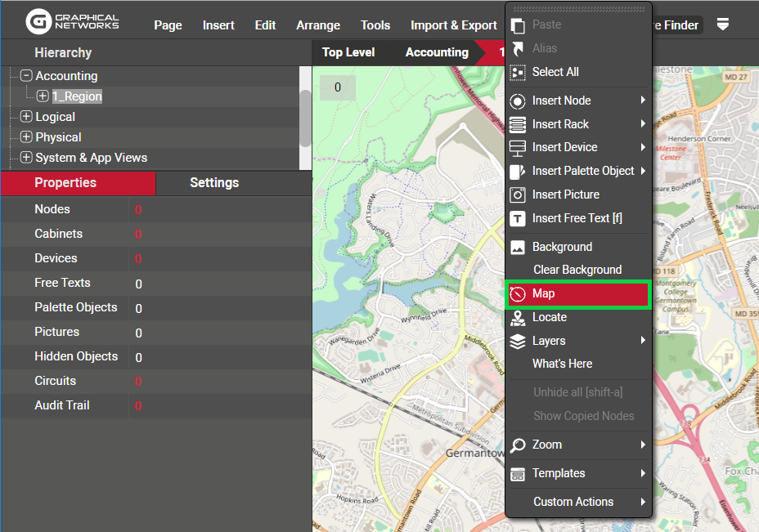The height and width of the screenshot is (532, 759).
Task: Open the Import & Export menu
Action: [453, 25]
